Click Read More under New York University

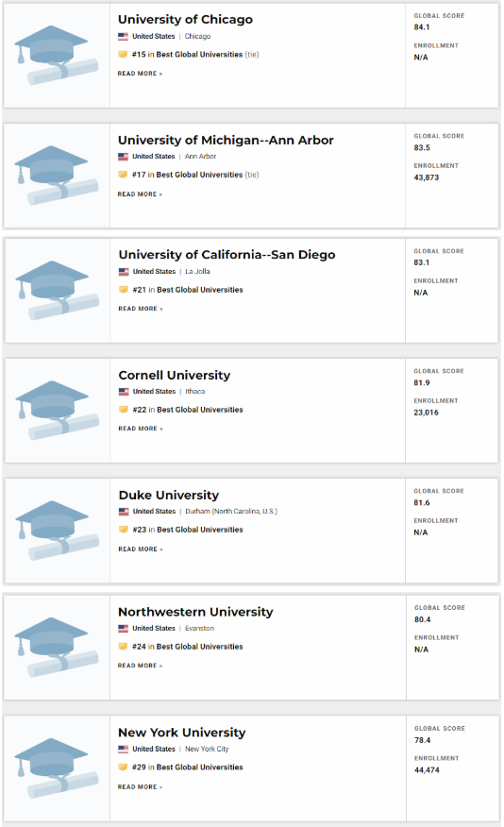pyautogui.click(x=140, y=787)
